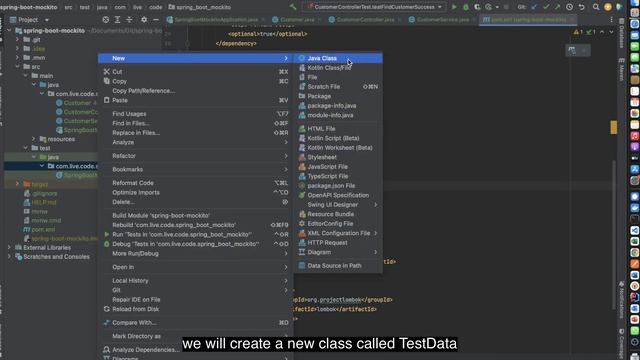Switch to Customer.java editor tab
Image resolution: width=640 pixels, height=360 pixels.
coord(296,20)
